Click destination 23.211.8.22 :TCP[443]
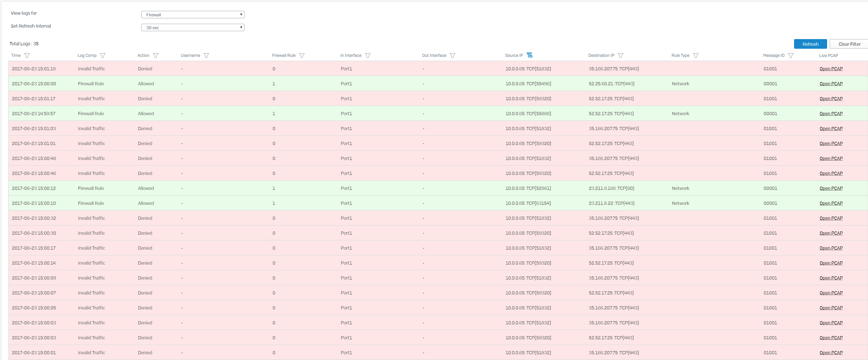The image size is (868, 360). coord(611,203)
